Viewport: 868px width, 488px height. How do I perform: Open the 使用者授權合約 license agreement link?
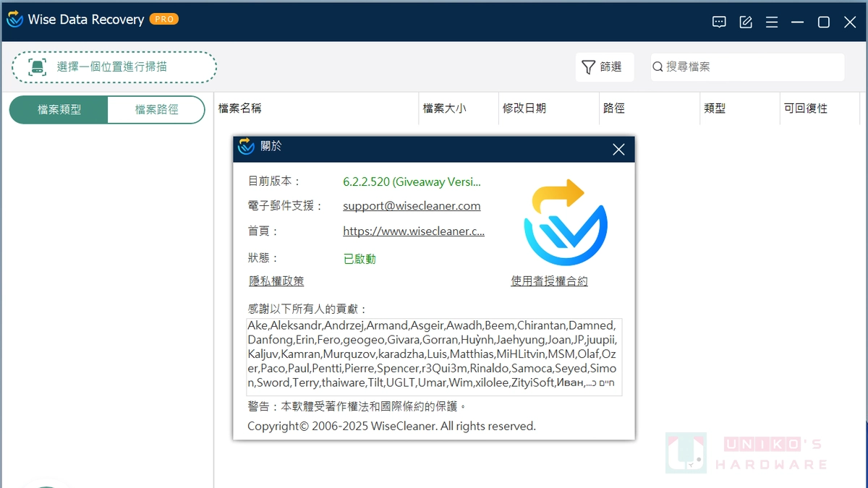(549, 281)
